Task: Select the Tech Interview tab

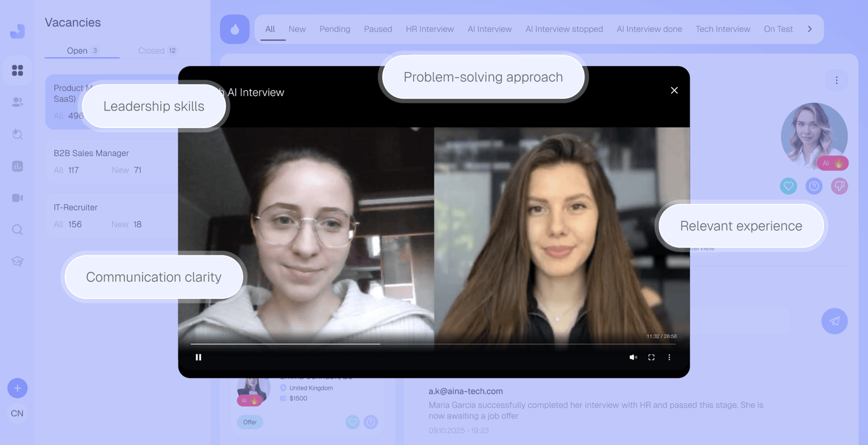Action: point(723,29)
